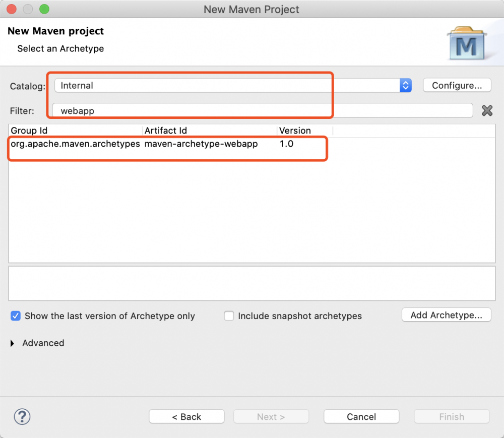The height and width of the screenshot is (438, 504).
Task: Close the window with the red button
Action: click(x=12, y=9)
